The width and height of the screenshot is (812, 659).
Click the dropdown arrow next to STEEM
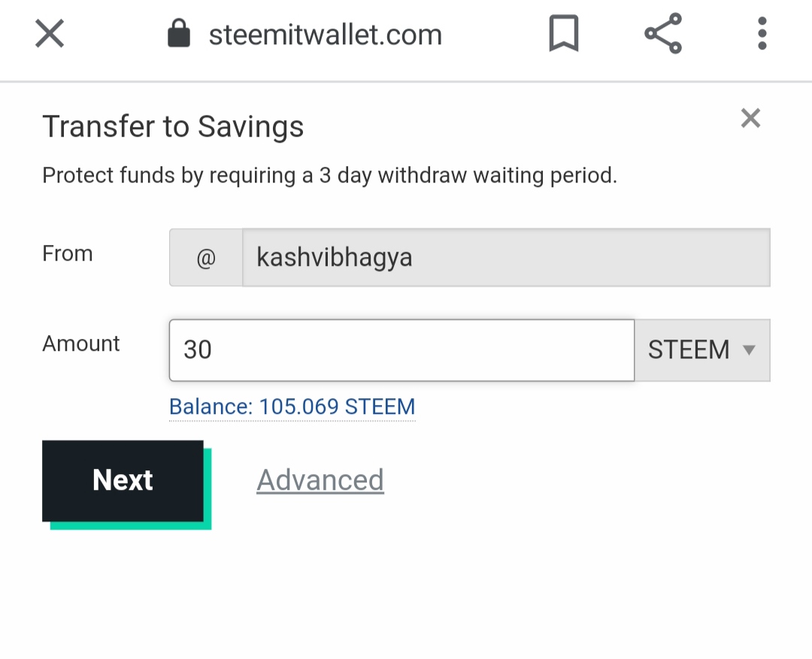[749, 350]
